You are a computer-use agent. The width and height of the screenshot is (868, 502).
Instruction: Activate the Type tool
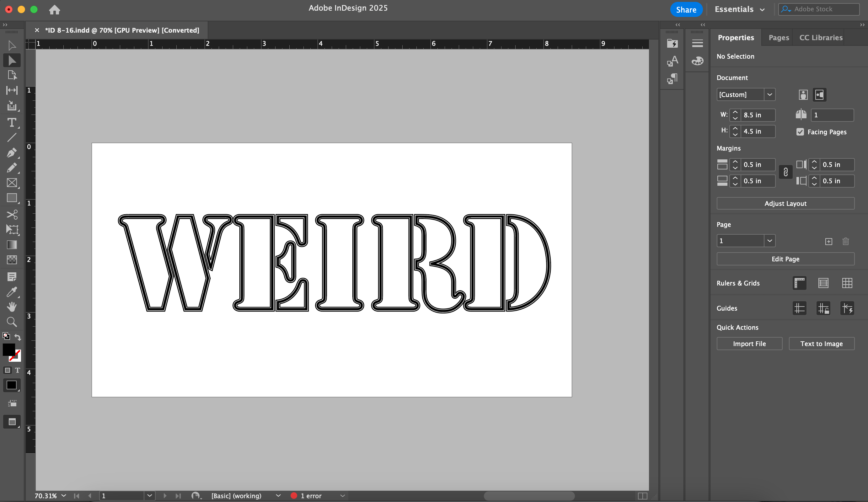click(12, 123)
